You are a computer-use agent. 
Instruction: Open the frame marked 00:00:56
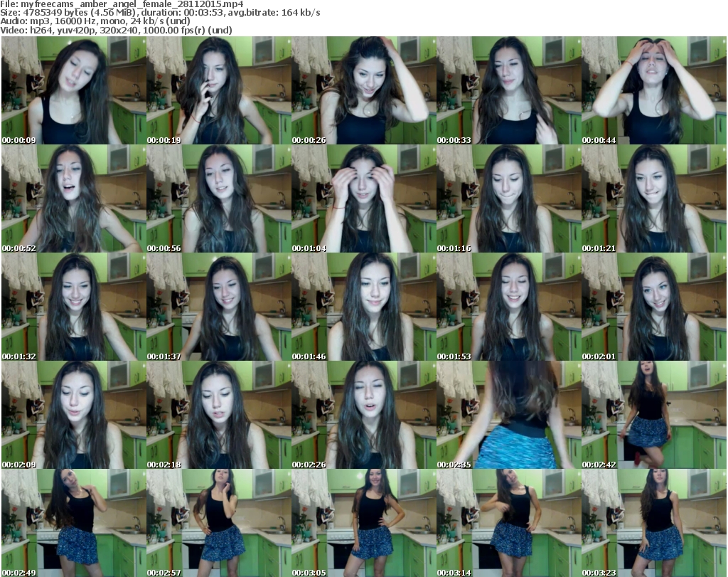(x=219, y=198)
